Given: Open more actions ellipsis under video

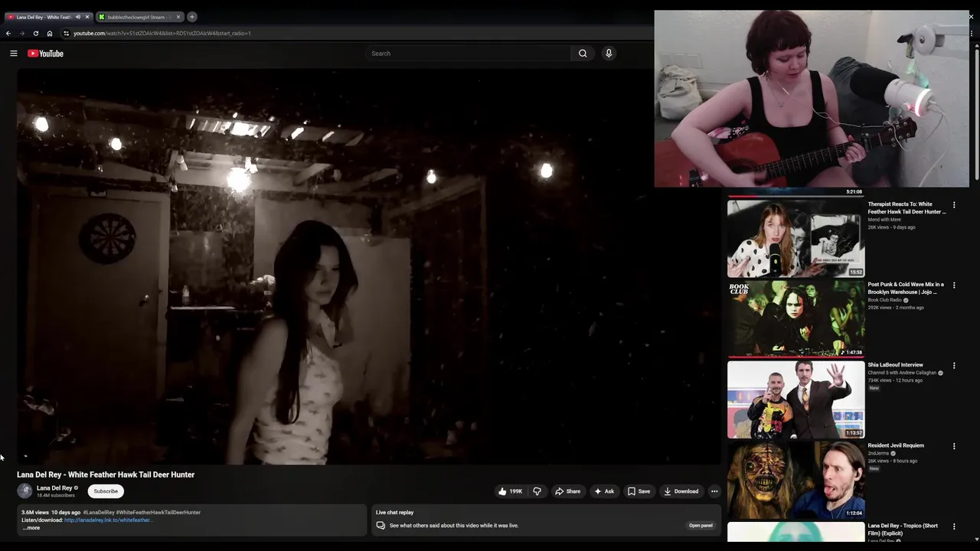Looking at the screenshot, I should point(714,491).
